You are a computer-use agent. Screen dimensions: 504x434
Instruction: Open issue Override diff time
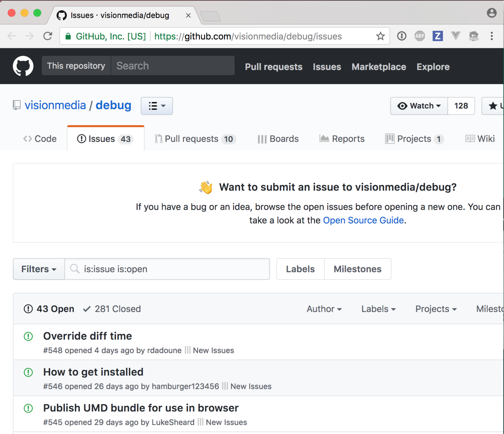(x=88, y=336)
